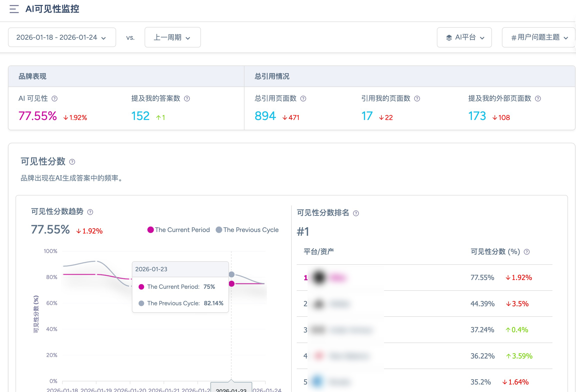576x392 pixels.
Task: Open the hamburger menu icon
Action: 14,9
